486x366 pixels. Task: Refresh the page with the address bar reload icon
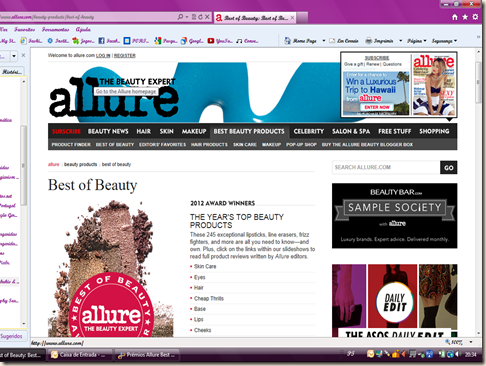[x=200, y=17]
